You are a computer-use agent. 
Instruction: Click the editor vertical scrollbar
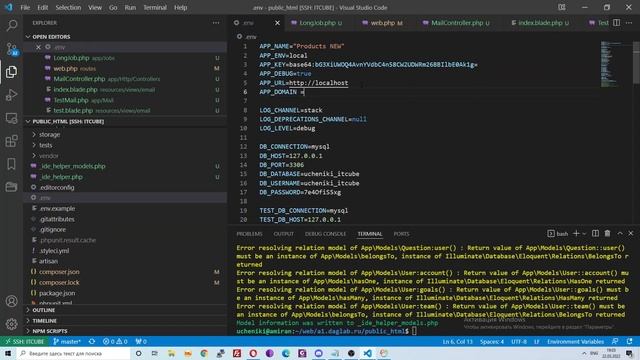point(636,62)
